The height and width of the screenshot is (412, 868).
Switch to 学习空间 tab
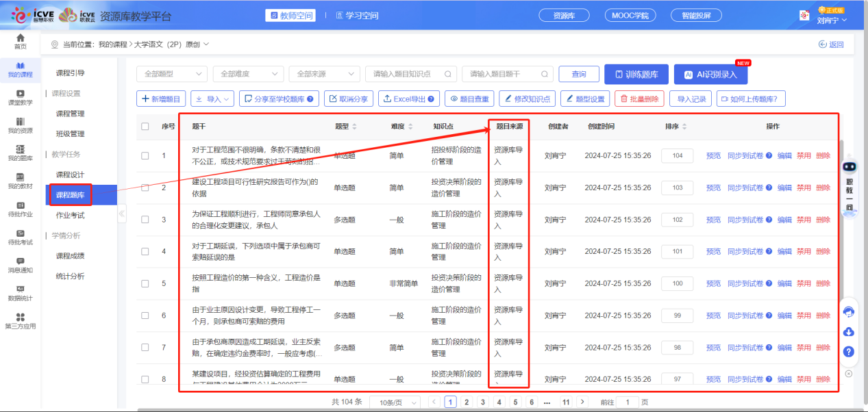pos(356,16)
